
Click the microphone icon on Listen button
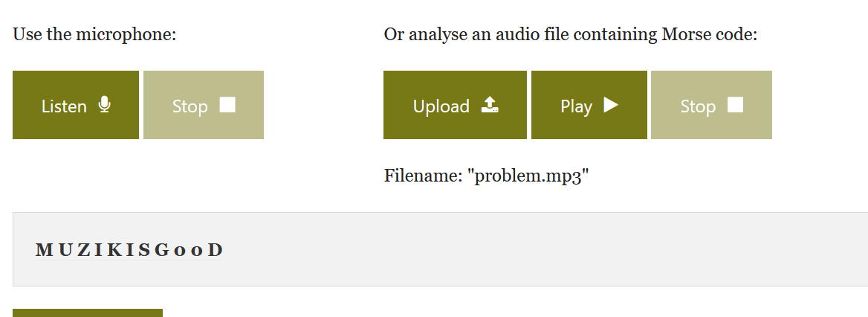click(x=104, y=105)
